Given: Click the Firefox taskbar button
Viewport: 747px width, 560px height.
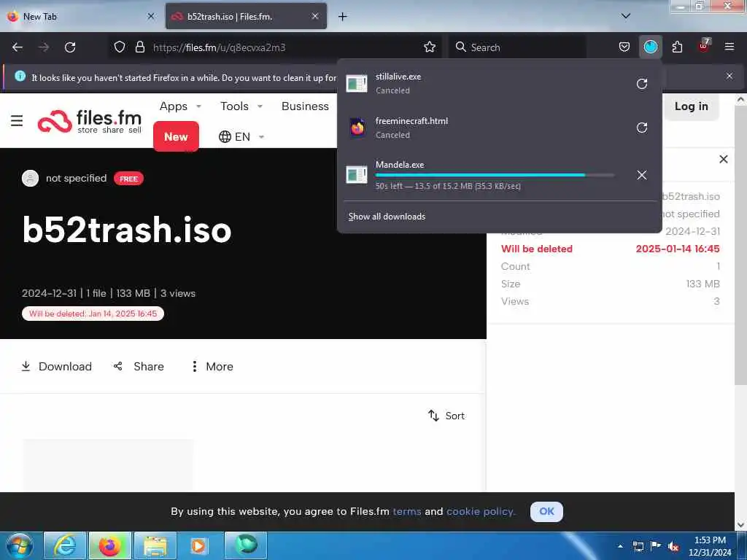Looking at the screenshot, I should click(109, 545).
